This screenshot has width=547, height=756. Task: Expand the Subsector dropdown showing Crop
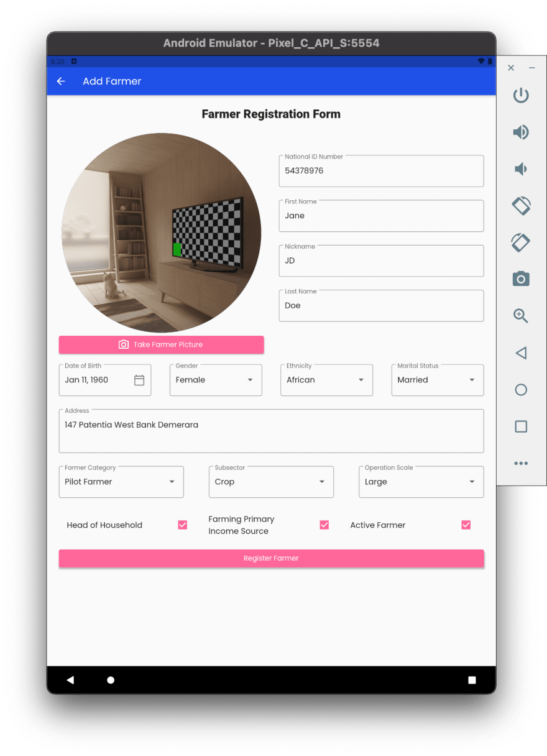(x=271, y=482)
